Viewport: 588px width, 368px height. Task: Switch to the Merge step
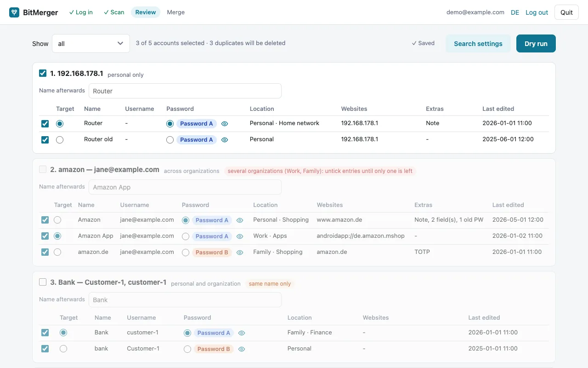tap(176, 12)
